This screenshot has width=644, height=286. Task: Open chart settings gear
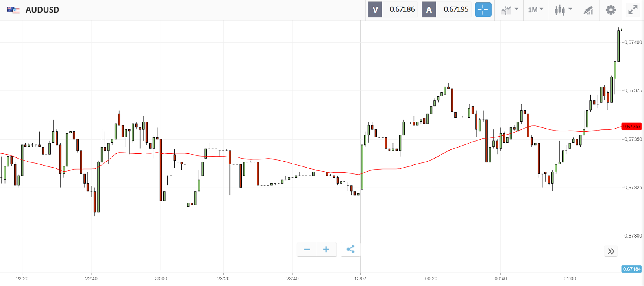[x=611, y=10]
